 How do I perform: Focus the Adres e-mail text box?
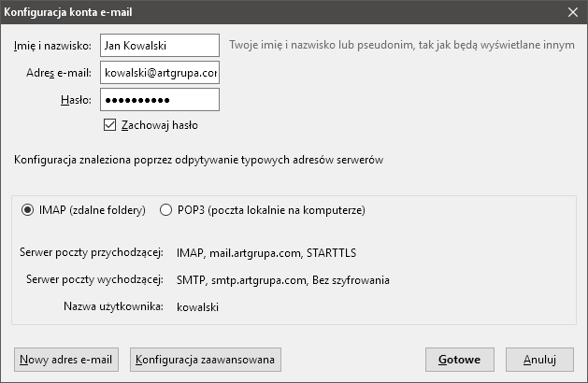coord(160,72)
